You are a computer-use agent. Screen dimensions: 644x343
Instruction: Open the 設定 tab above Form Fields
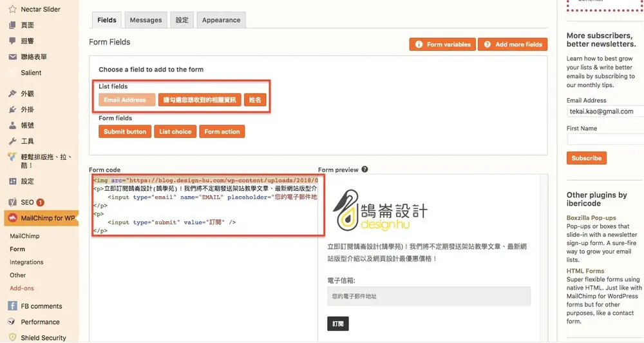coord(182,20)
